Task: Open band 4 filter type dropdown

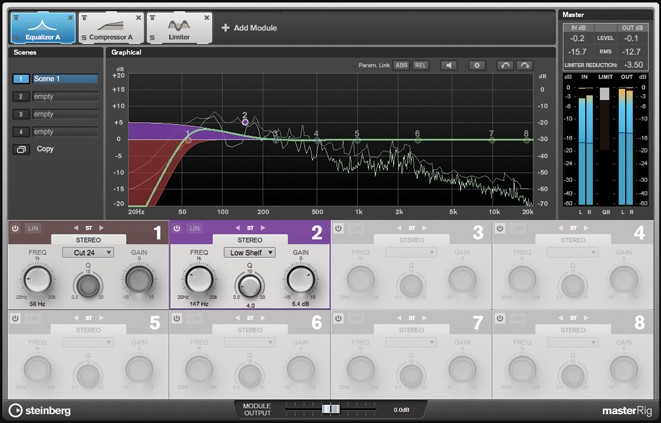Action: coord(572,253)
